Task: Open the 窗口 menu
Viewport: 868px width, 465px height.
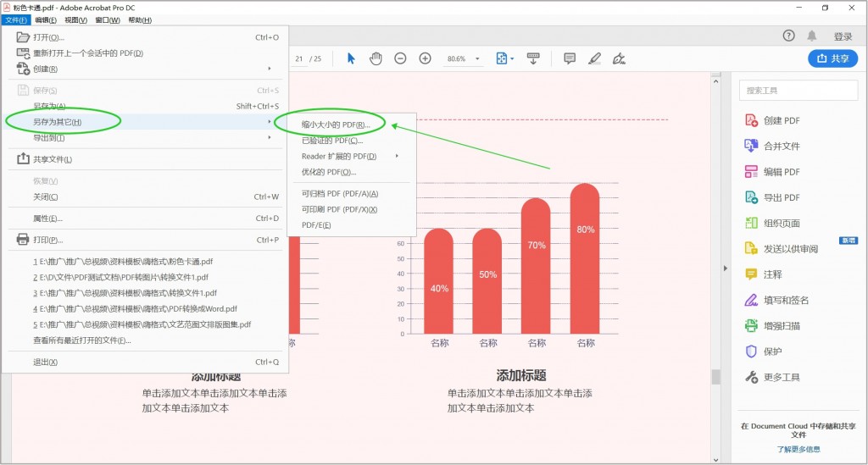Action: click(x=108, y=20)
